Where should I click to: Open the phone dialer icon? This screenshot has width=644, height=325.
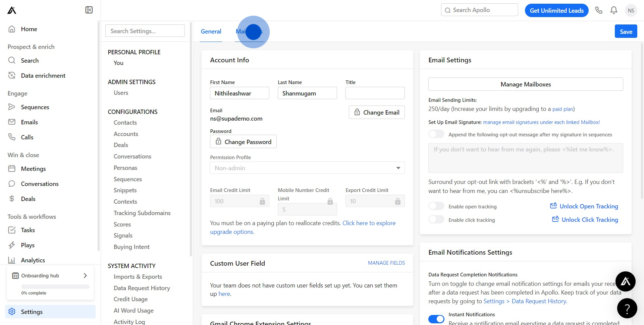click(x=599, y=10)
